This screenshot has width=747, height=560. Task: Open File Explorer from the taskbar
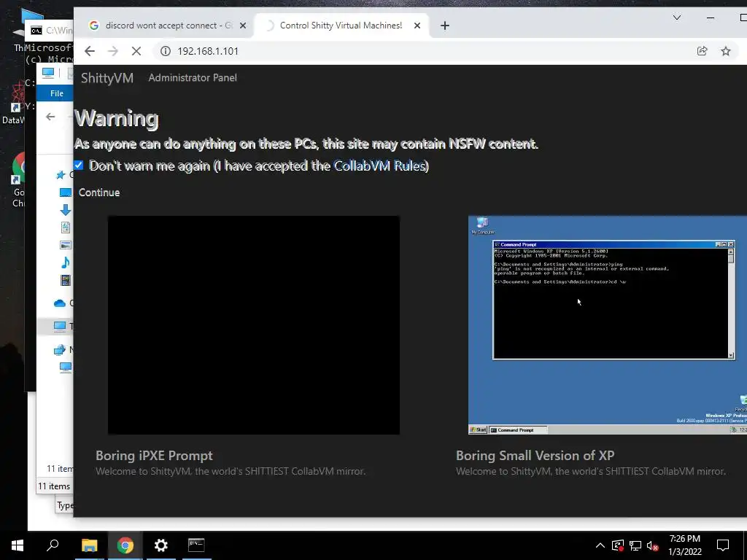(89, 545)
